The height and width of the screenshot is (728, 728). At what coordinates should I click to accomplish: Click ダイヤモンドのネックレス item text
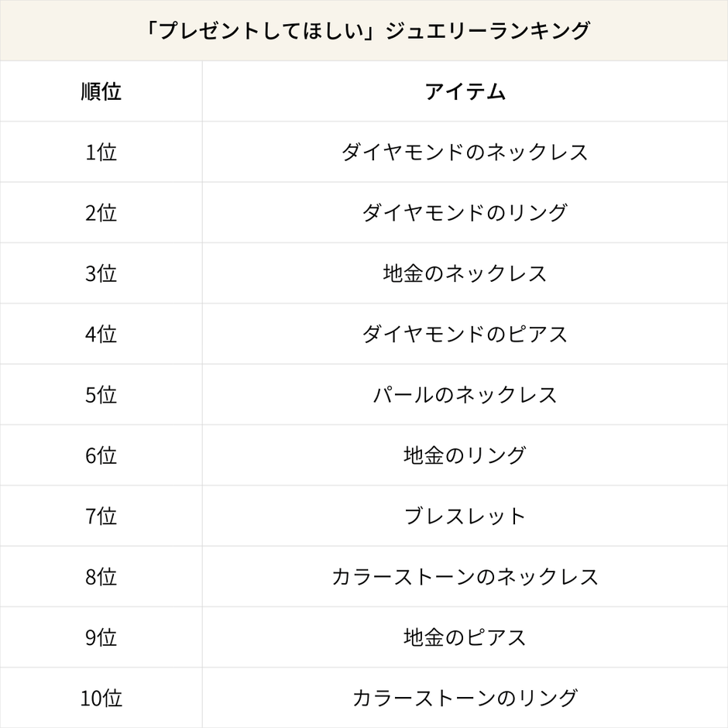tap(465, 152)
